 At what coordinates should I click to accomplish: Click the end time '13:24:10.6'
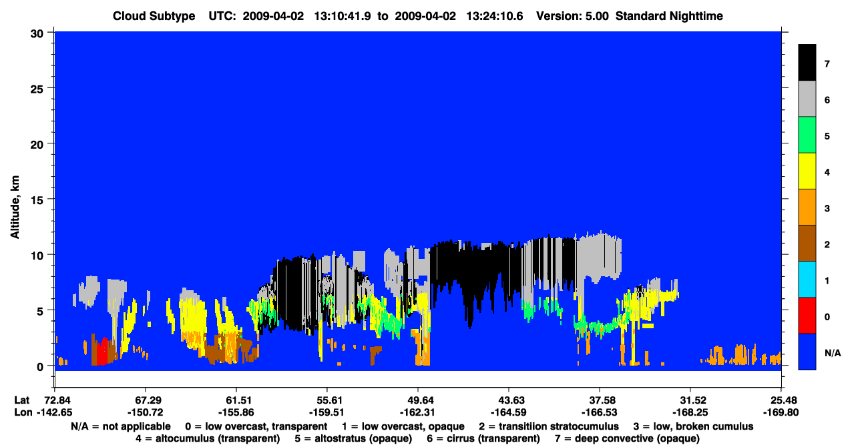click(x=495, y=16)
